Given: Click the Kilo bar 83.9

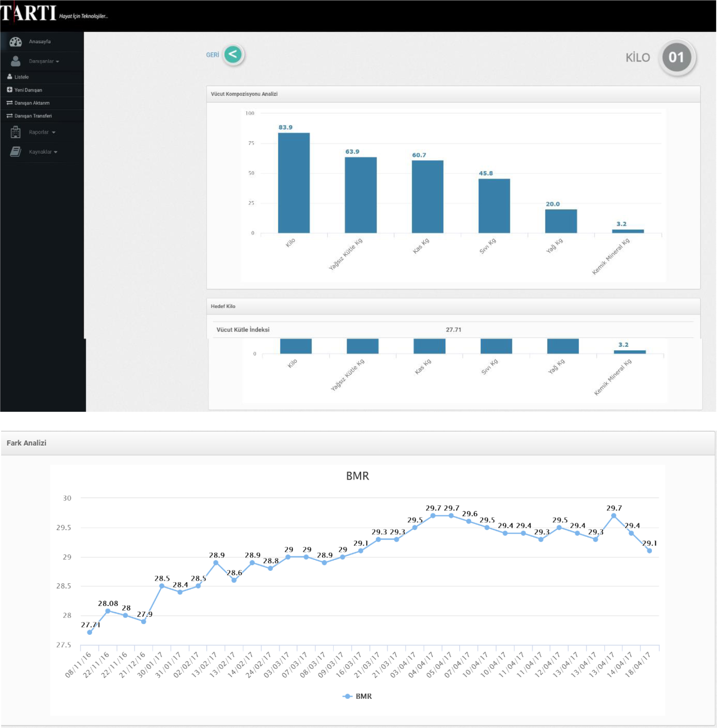Looking at the screenshot, I should [294, 183].
